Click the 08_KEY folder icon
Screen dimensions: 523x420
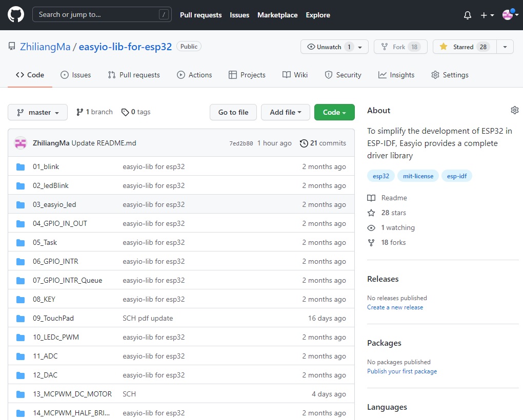(21, 300)
